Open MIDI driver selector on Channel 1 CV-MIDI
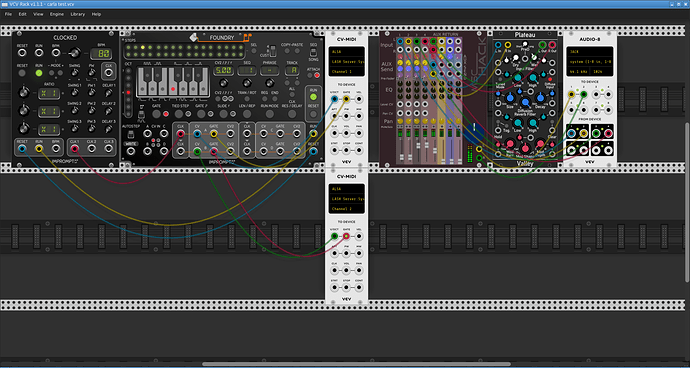Viewport: 690px width, 368px height. 346,51
